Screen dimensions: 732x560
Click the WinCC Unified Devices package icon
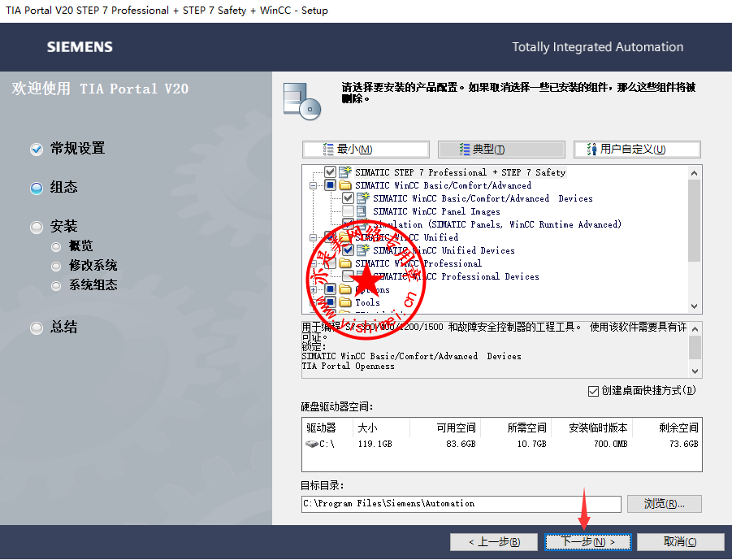click(363, 250)
